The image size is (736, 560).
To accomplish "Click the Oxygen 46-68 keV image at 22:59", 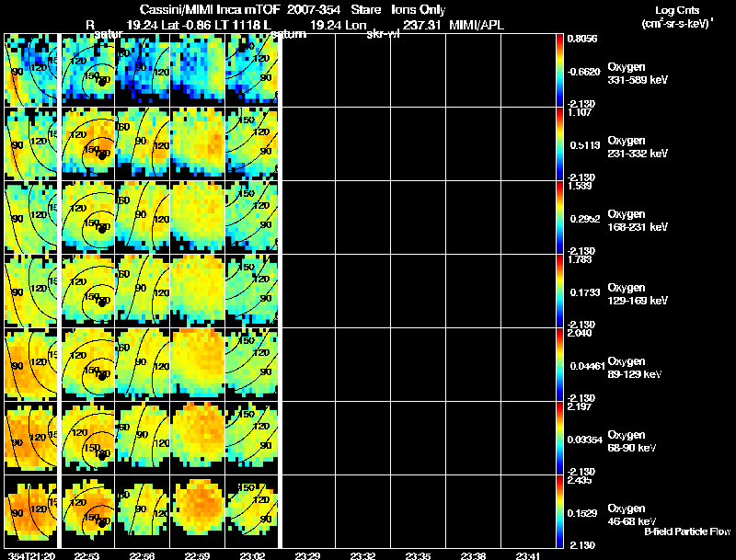I will click(197, 511).
